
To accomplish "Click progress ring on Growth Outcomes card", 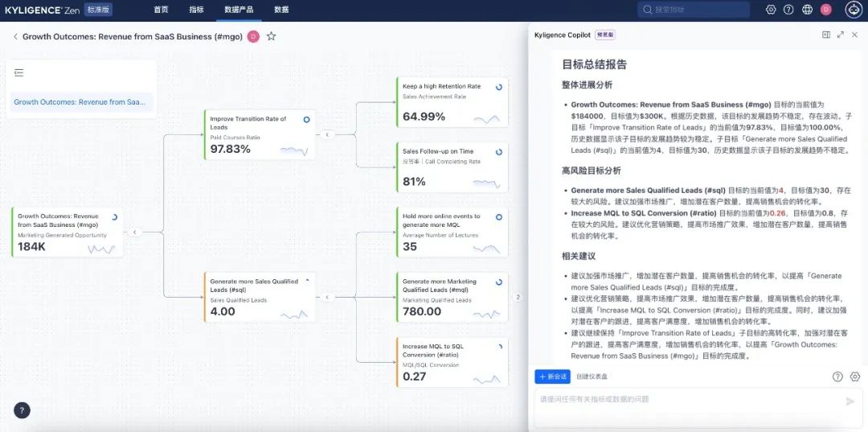I will pyautogui.click(x=114, y=217).
